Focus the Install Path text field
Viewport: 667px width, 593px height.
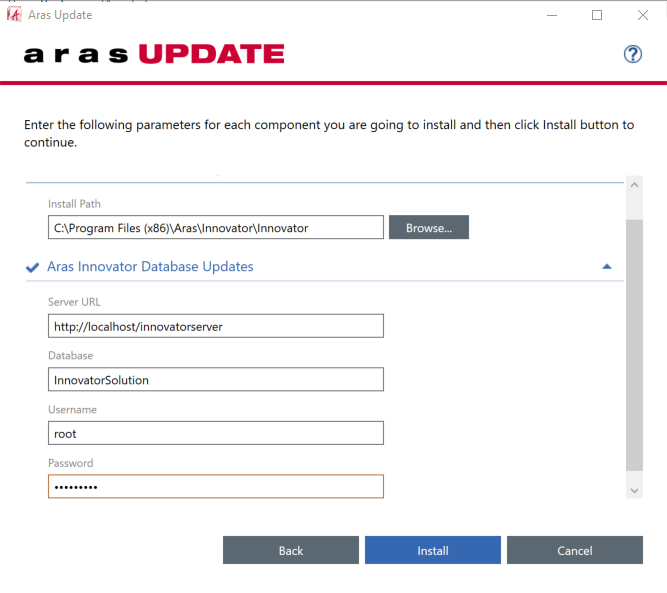215,228
